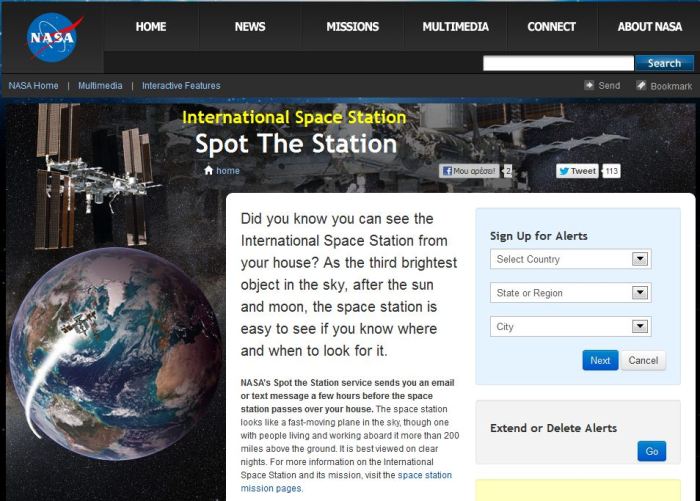Open the Select Country dropdown
The image size is (700, 501).
tap(571, 259)
